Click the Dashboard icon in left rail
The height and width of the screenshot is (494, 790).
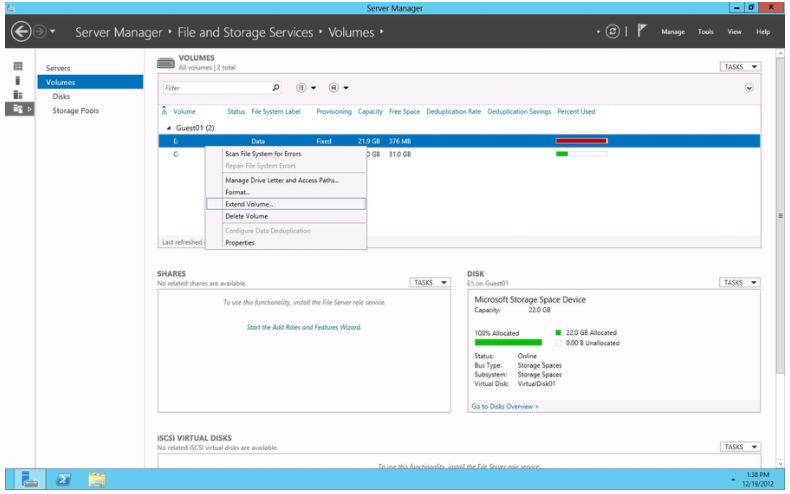(x=17, y=66)
